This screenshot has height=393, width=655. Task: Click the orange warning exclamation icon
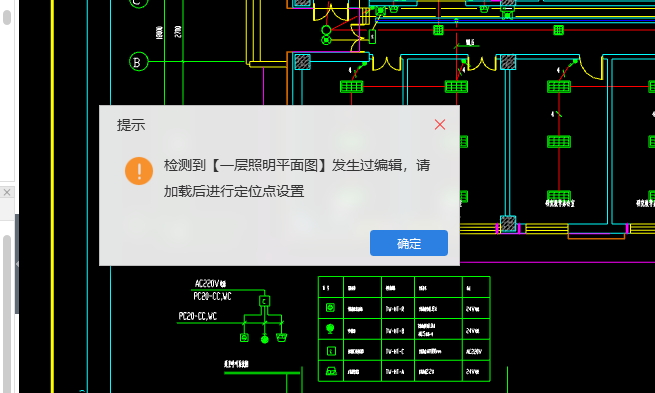[139, 171]
